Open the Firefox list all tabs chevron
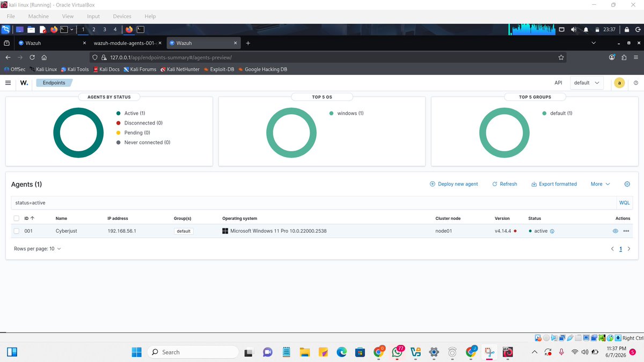Image resolution: width=644 pixels, height=362 pixels. [x=593, y=43]
